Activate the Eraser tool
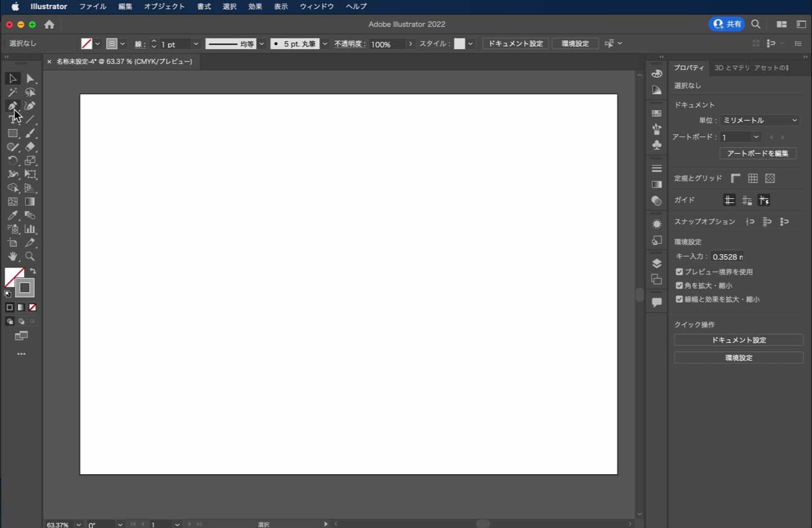812x528 pixels. point(31,147)
